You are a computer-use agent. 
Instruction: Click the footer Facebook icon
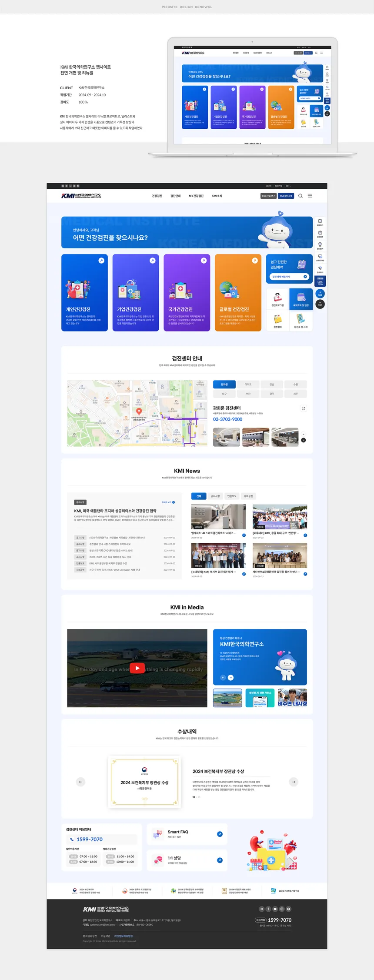pyautogui.click(x=268, y=909)
